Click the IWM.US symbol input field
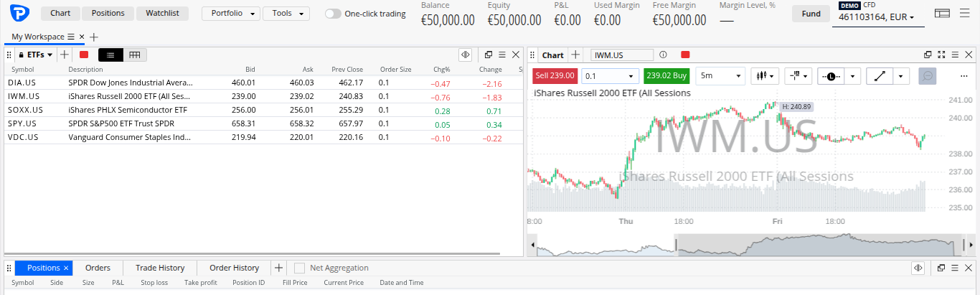The height and width of the screenshot is (295, 980). click(x=621, y=55)
